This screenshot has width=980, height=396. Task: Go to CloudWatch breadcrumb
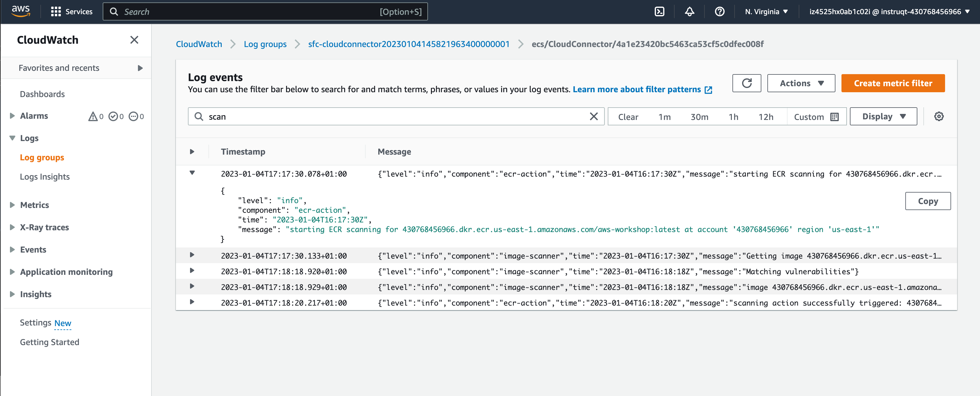(x=198, y=44)
